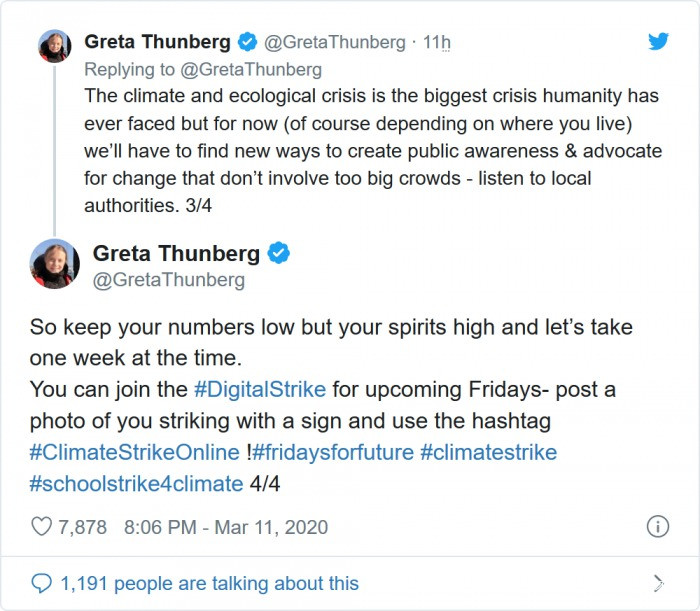The height and width of the screenshot is (611, 700).
Task: Open the 8:06 PM - Mar 11, 2020 timestamp
Action: 225,527
